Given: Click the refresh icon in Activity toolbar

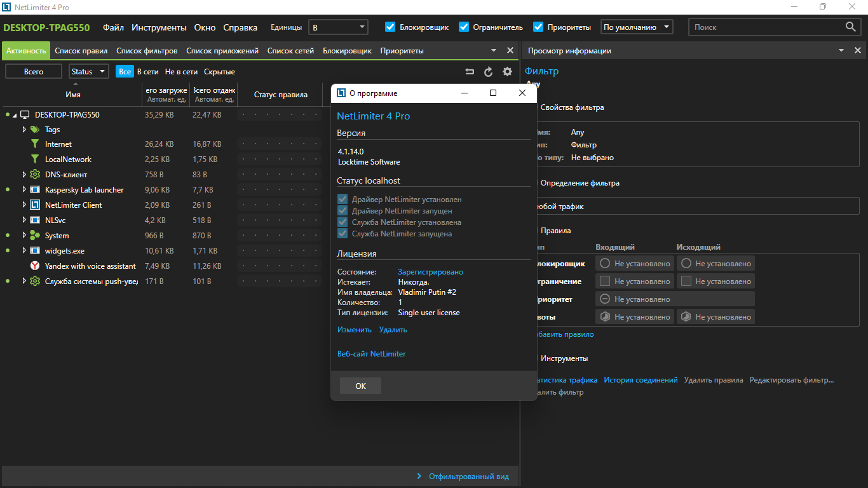Looking at the screenshot, I should pyautogui.click(x=488, y=72).
